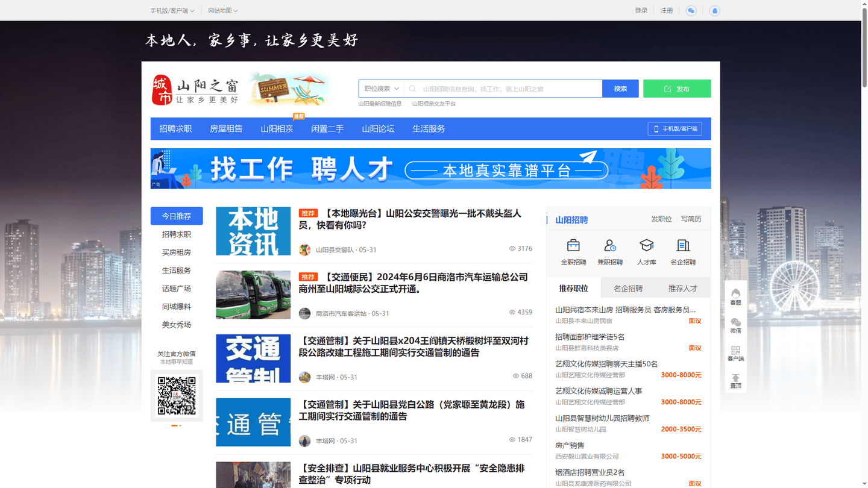Open the 党白公路 traffic control article
This screenshot has width=868, height=488.
pos(412,410)
